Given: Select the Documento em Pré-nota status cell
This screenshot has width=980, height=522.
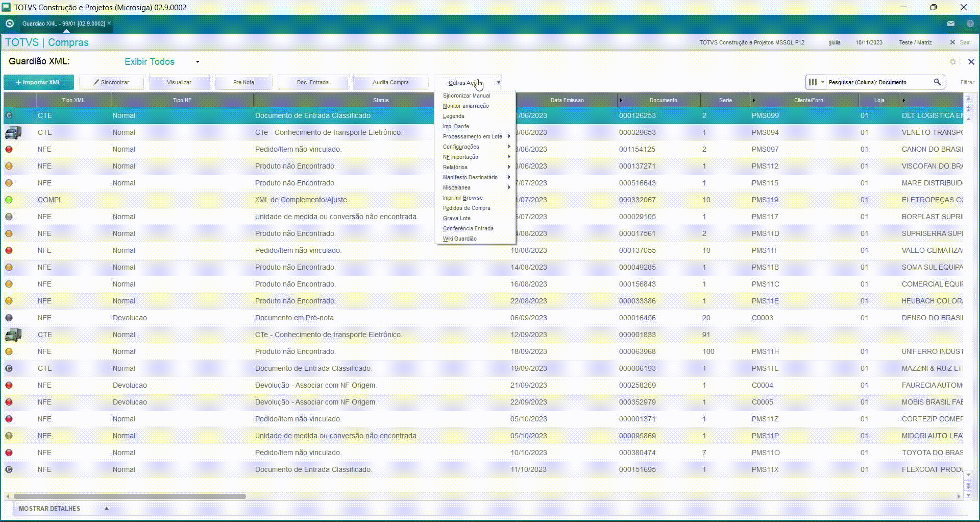Looking at the screenshot, I should click(295, 318).
